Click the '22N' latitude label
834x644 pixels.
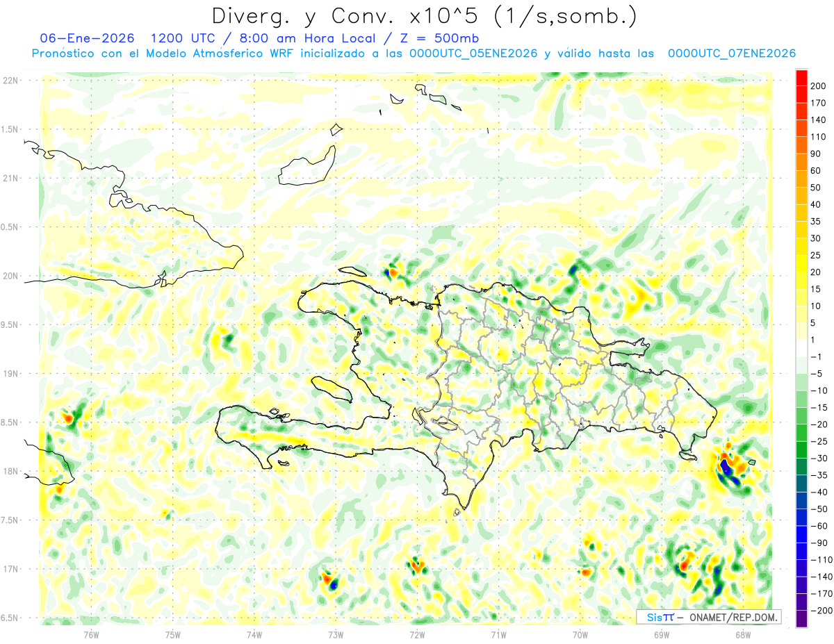(x=10, y=81)
